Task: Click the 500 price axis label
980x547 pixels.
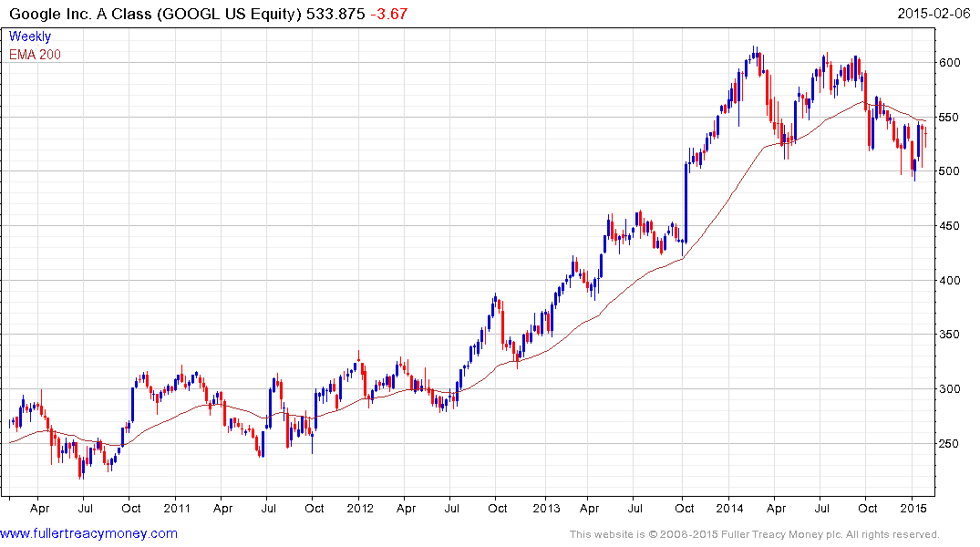Action: click(x=949, y=171)
